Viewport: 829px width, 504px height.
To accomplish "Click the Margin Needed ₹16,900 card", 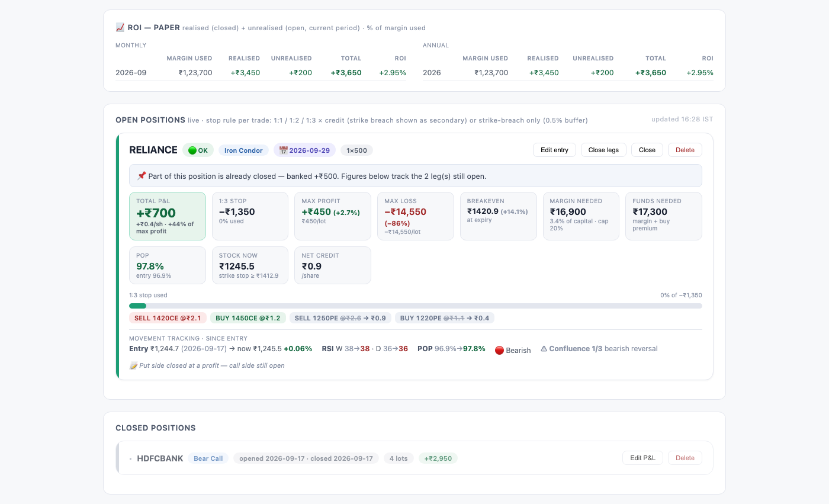I will click(581, 216).
